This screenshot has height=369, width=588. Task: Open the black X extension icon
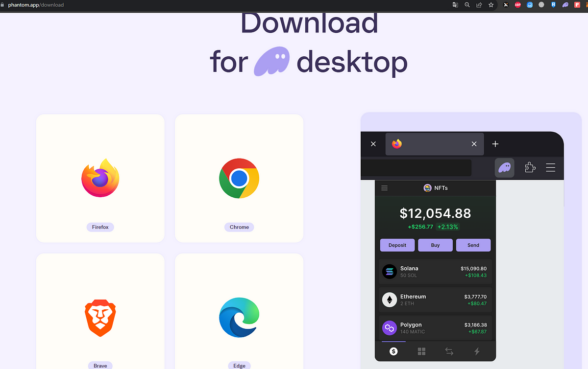click(506, 5)
